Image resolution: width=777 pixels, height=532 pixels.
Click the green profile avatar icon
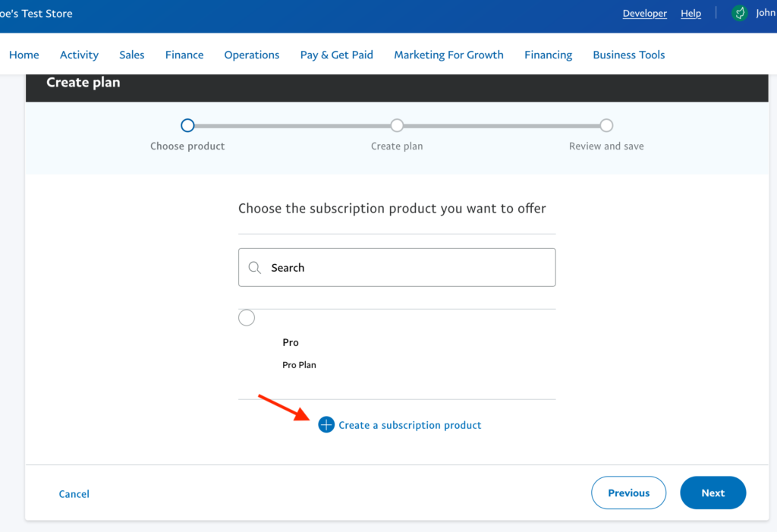click(740, 14)
